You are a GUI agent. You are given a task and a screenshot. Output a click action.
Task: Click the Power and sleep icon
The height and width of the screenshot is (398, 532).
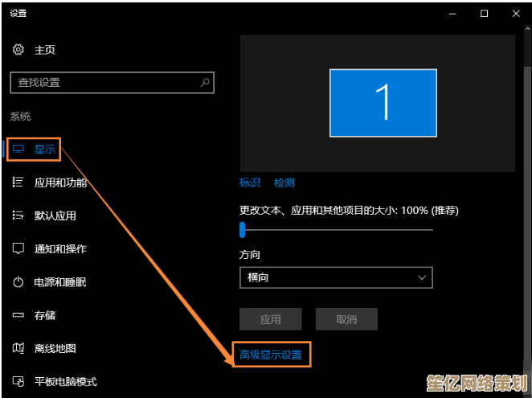[x=18, y=282]
